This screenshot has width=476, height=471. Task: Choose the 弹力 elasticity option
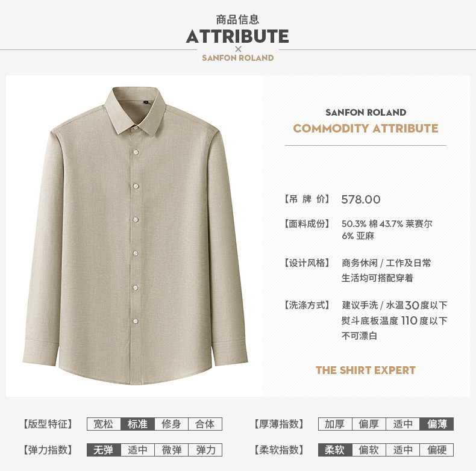point(205,450)
